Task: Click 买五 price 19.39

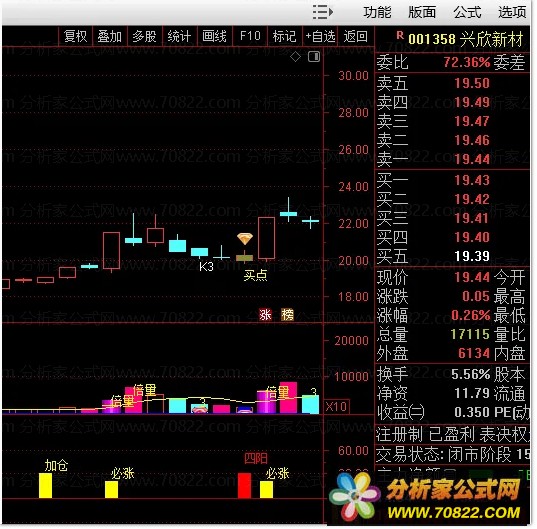Action: [x=472, y=256]
